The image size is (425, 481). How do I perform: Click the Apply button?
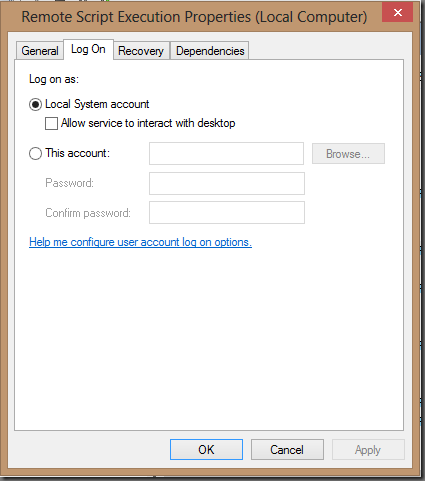368,450
